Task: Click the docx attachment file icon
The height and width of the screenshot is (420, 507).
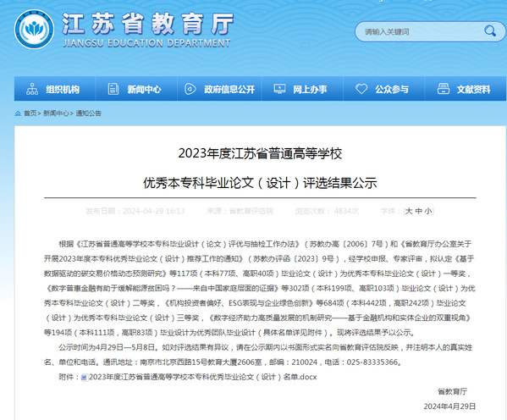Action: [x=85, y=378]
